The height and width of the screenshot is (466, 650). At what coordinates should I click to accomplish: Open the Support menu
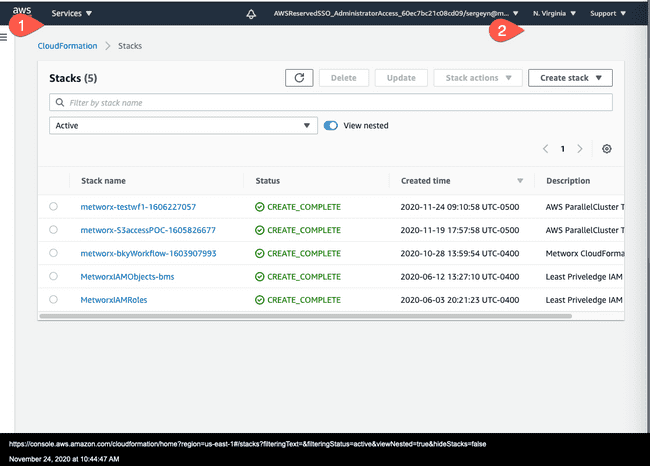608,13
